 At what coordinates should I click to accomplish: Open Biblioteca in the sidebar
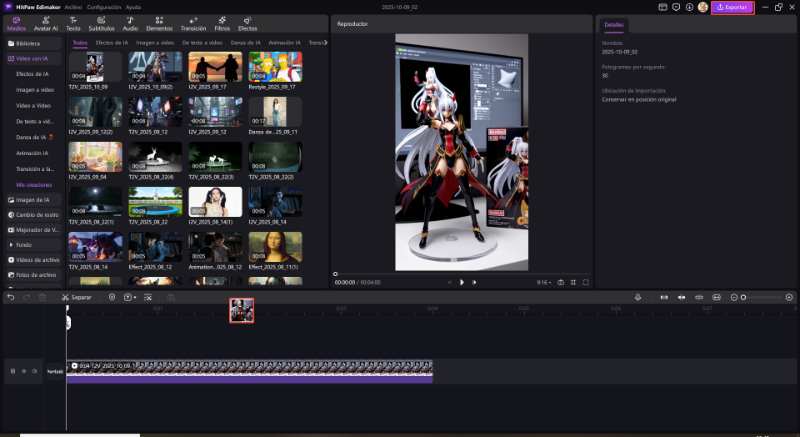29,44
